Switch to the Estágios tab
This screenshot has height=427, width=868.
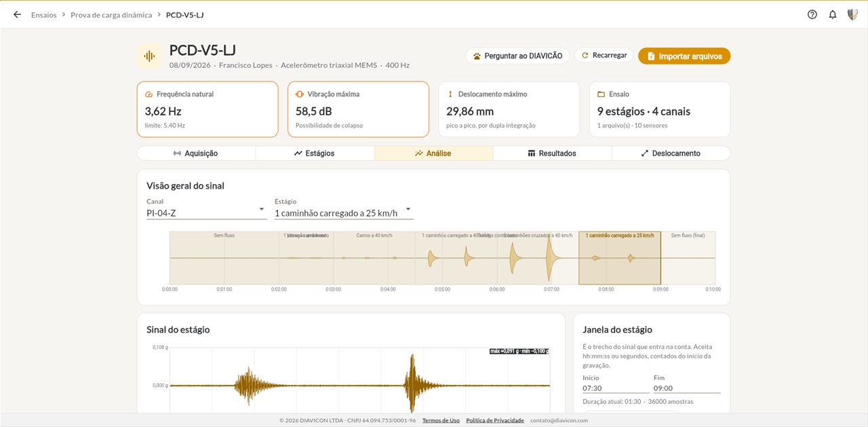[x=315, y=153]
